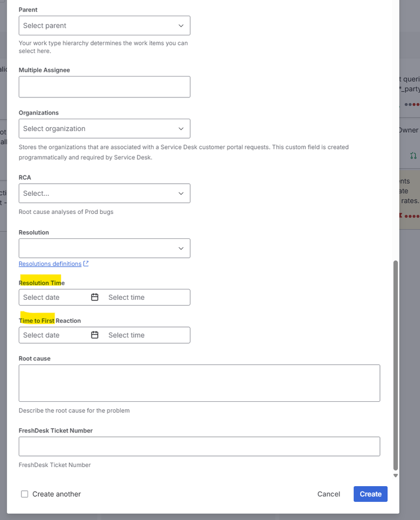Open the Resolution Time calendar icon
This screenshot has height=520, width=420.
tap(95, 297)
